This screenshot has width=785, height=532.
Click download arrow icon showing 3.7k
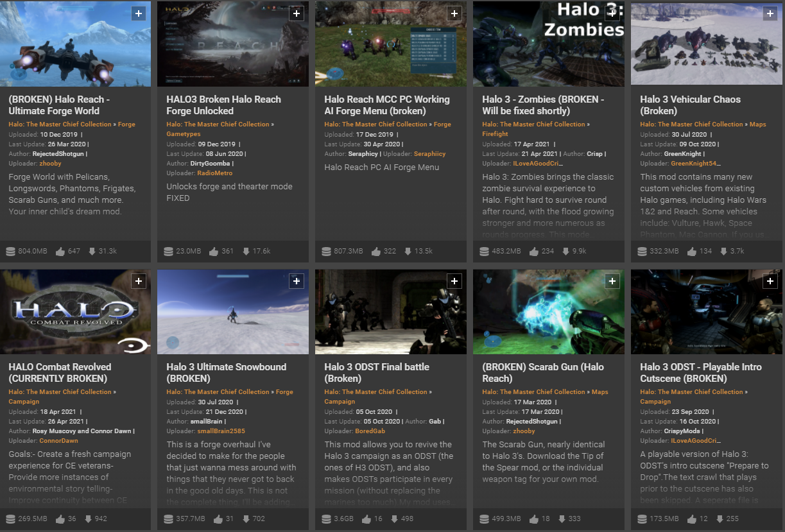(723, 251)
